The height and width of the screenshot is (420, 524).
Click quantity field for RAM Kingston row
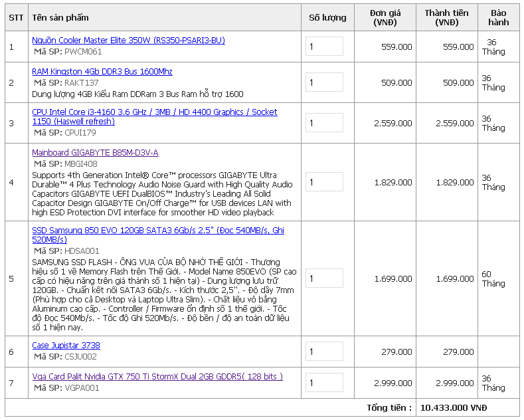[324, 82]
